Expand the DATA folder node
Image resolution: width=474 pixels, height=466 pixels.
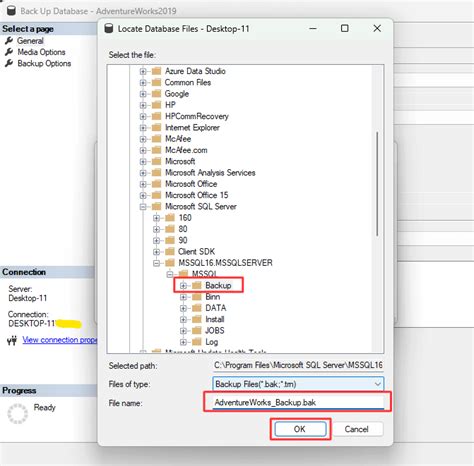[183, 308]
